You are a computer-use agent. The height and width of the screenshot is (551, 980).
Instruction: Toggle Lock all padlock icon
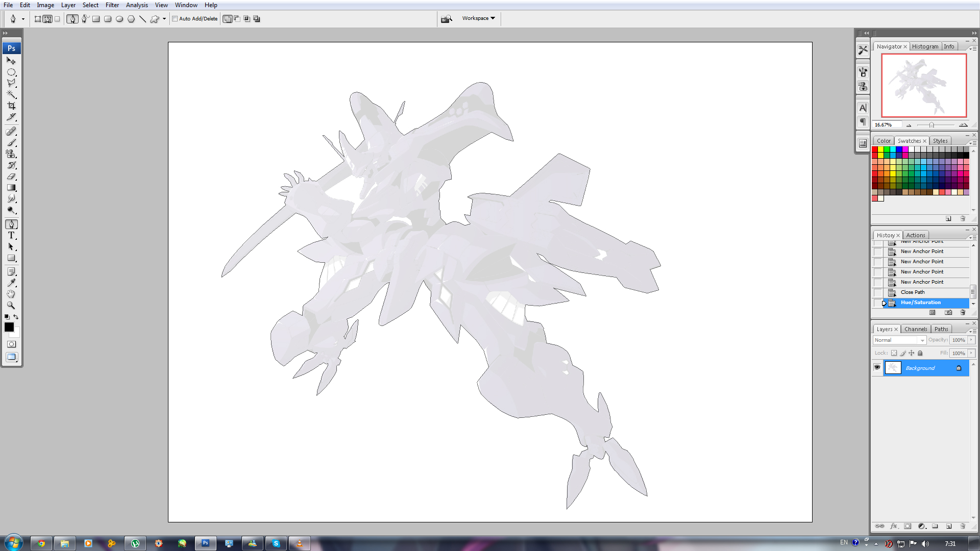coord(920,353)
